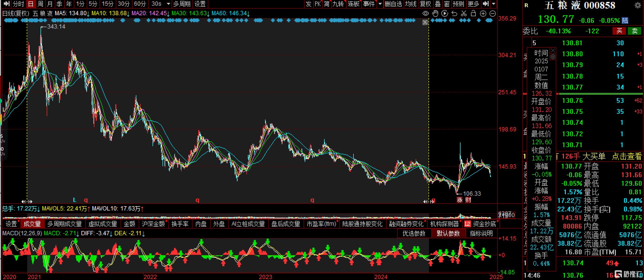644x280 pixels.
Task: Click the blue 陆 badge
Action: click(625, 20)
